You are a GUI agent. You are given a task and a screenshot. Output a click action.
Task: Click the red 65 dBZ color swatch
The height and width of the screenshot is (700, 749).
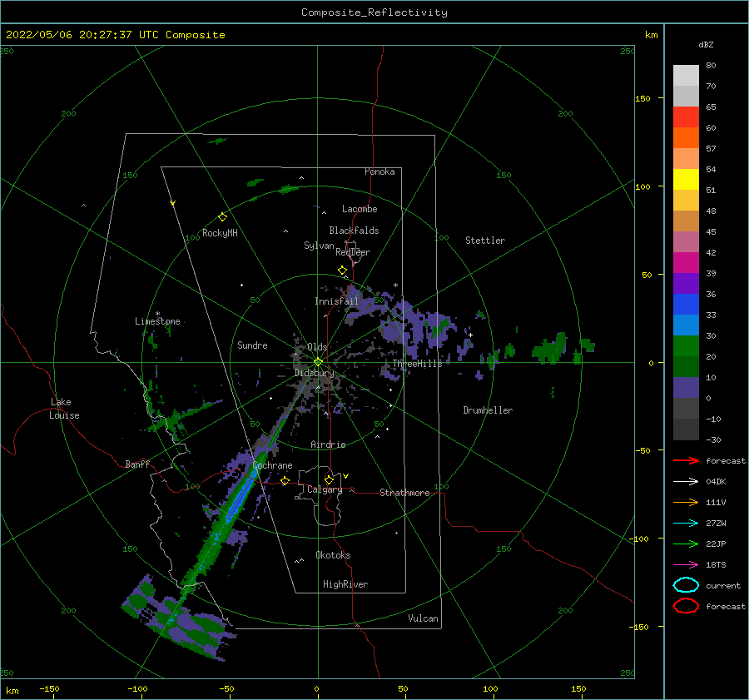pos(686,117)
